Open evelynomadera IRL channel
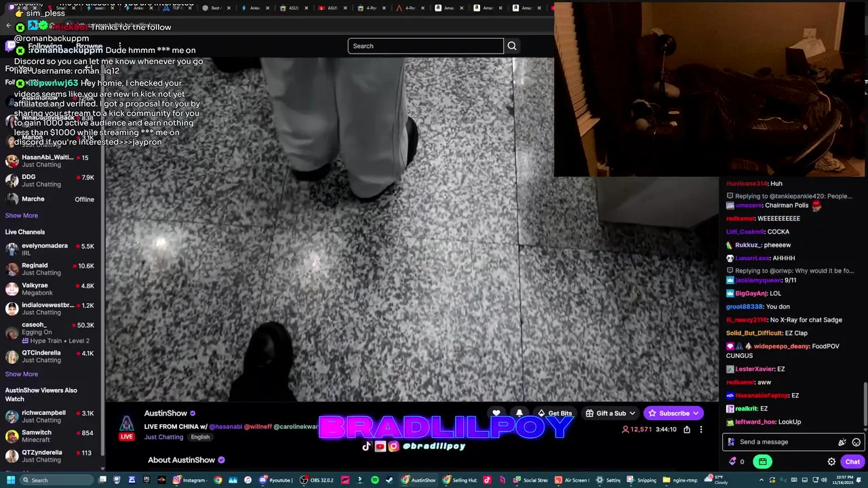 coord(52,249)
